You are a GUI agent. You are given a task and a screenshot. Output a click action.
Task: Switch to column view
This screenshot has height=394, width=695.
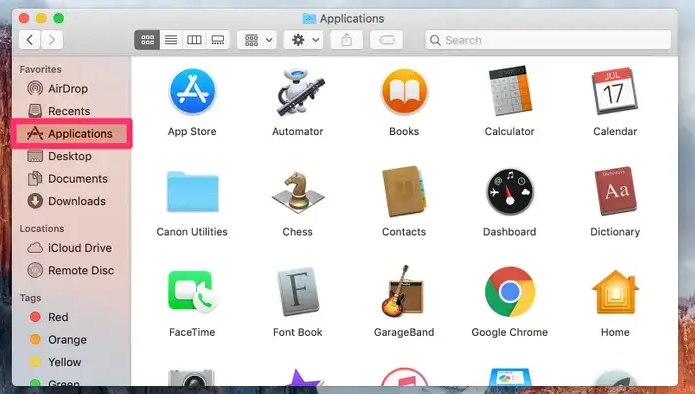194,40
